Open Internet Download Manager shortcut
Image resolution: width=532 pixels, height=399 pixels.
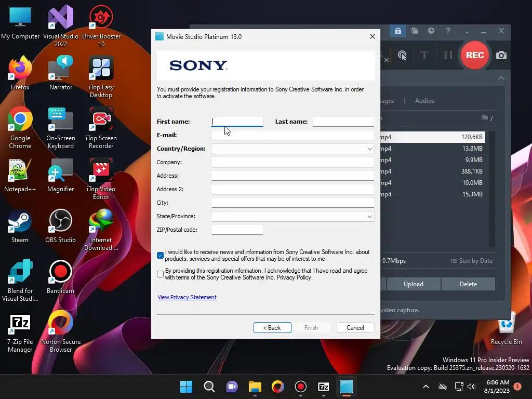coord(101,230)
